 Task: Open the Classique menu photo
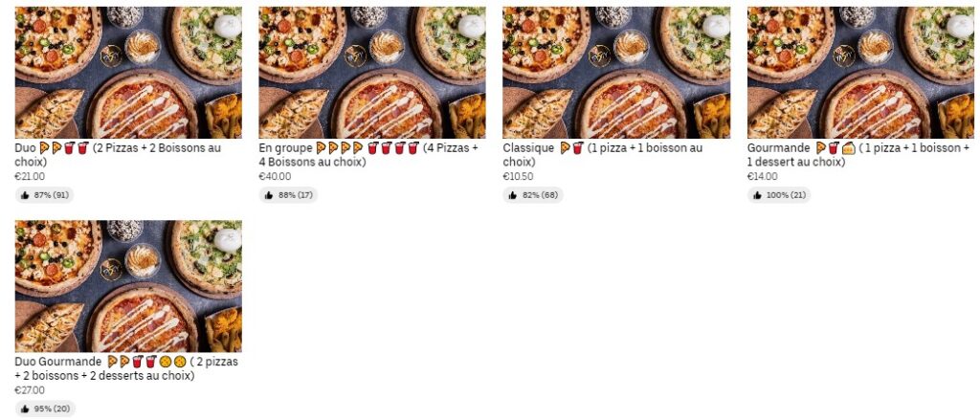tap(616, 73)
